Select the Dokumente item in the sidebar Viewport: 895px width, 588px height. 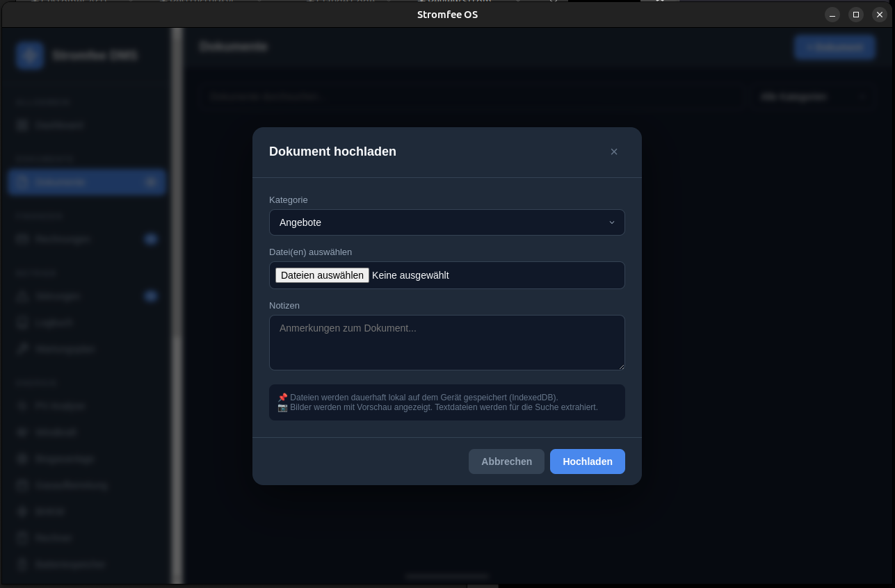coord(86,181)
